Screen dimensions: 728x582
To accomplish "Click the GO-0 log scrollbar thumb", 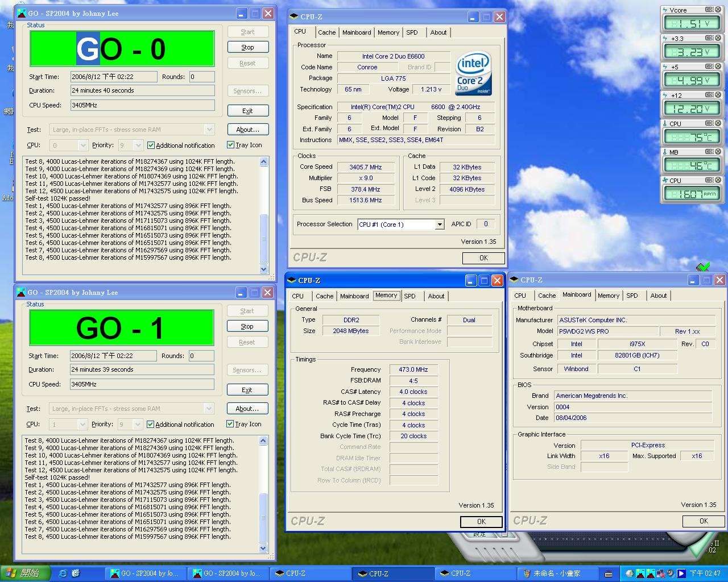I will pos(264,239).
